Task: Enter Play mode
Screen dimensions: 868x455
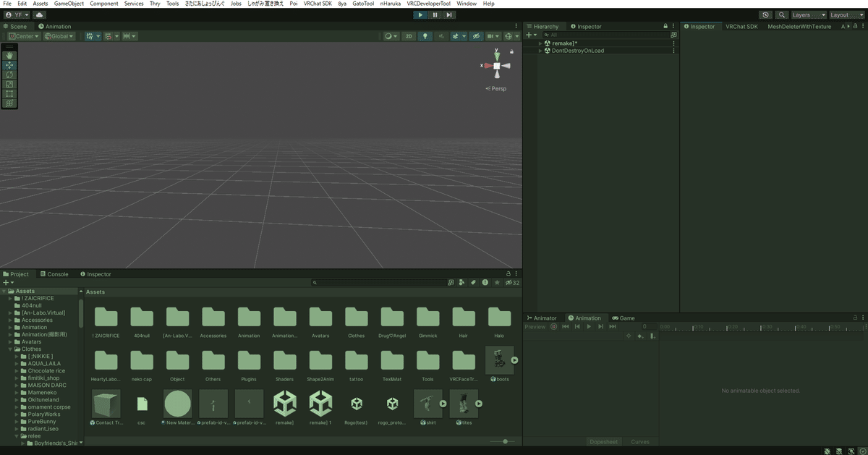Action: click(x=420, y=14)
